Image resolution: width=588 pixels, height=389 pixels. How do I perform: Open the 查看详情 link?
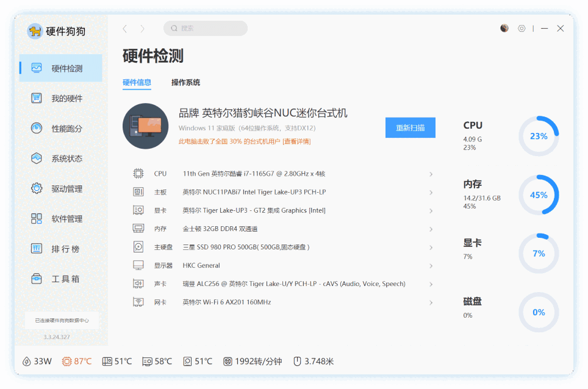pos(296,141)
